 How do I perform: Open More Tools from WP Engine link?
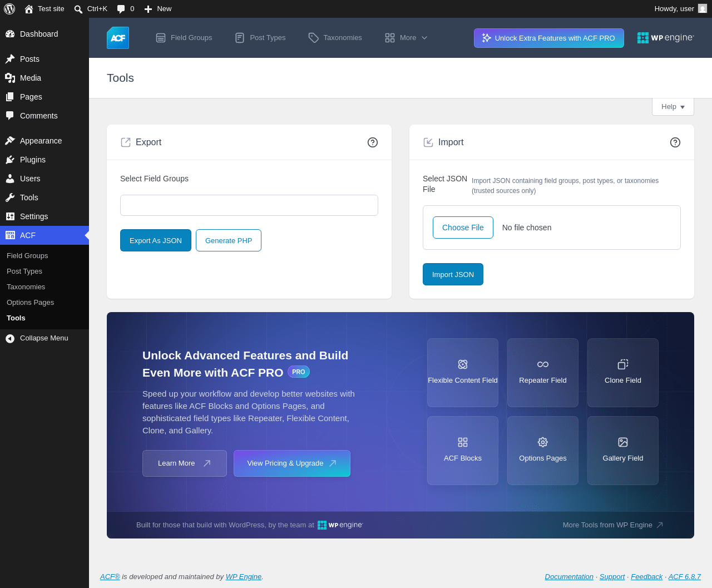(x=613, y=525)
